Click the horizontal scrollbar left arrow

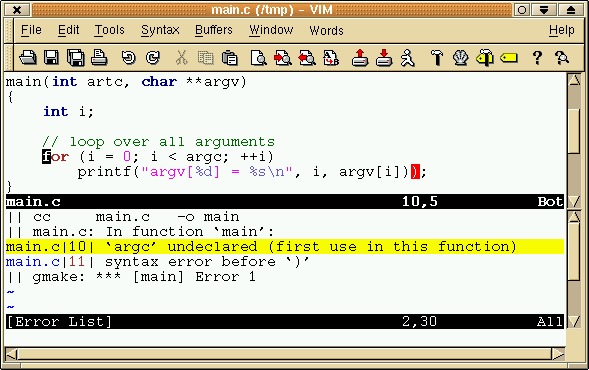coord(11,354)
